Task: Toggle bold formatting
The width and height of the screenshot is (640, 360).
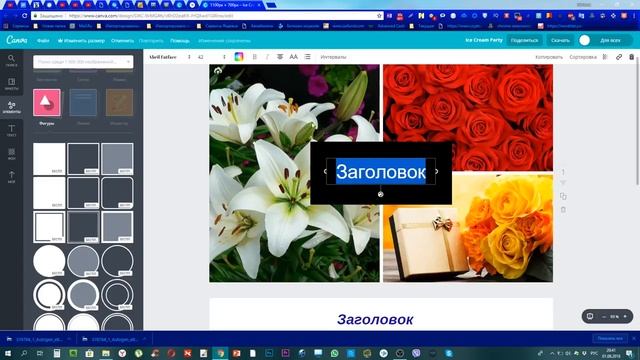Action: [x=255, y=57]
